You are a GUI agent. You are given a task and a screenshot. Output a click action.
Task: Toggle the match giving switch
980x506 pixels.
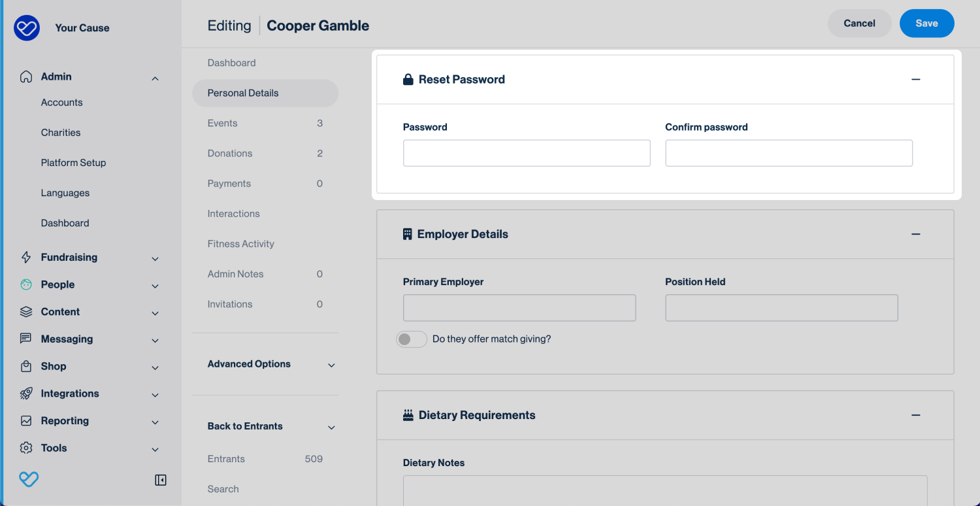[412, 339]
